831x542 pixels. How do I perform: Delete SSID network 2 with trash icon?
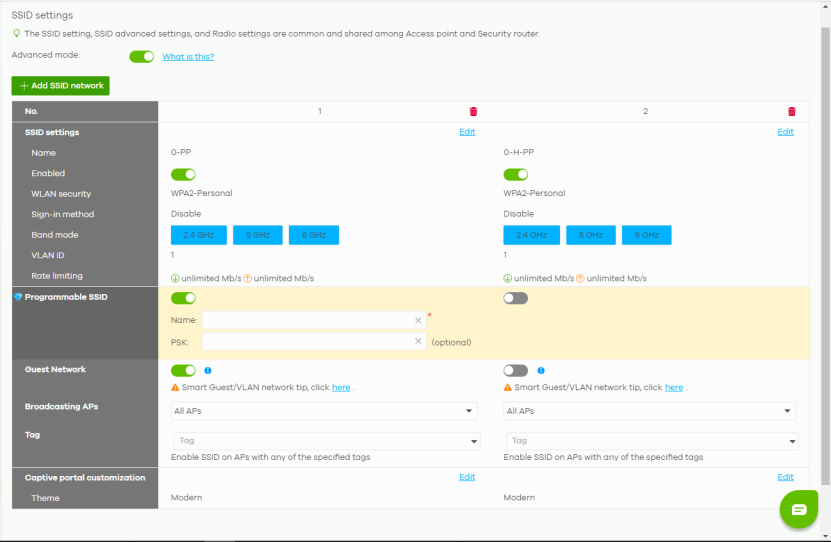tap(791, 111)
